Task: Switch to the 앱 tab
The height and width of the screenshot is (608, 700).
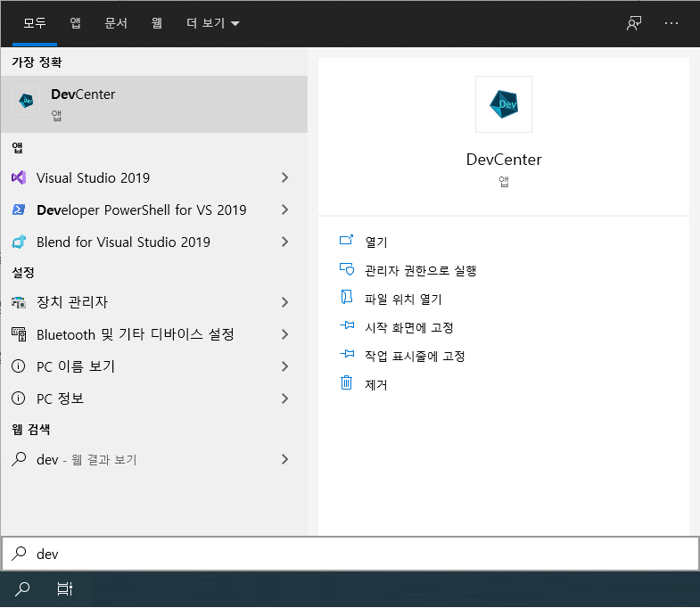Action: pos(75,23)
